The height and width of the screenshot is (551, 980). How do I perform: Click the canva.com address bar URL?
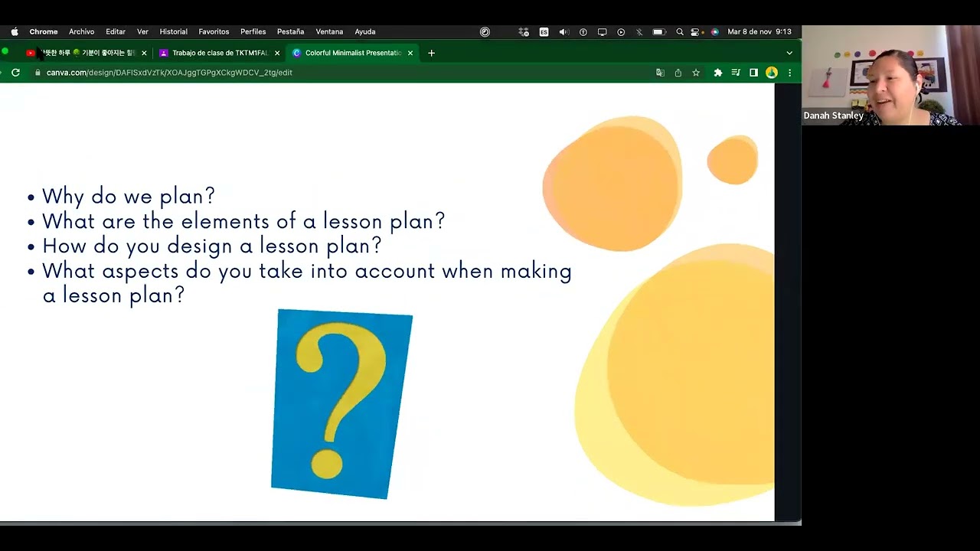coord(169,73)
